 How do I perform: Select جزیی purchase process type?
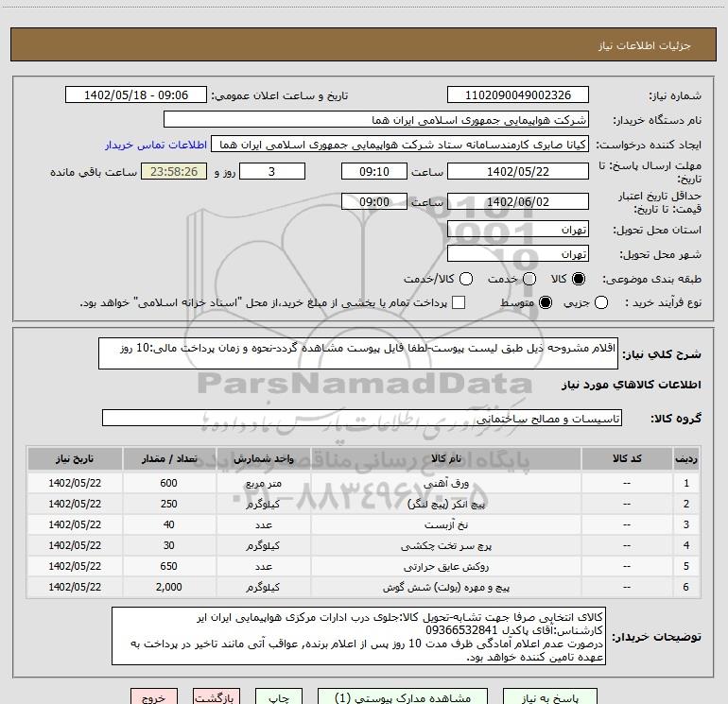coord(602,302)
